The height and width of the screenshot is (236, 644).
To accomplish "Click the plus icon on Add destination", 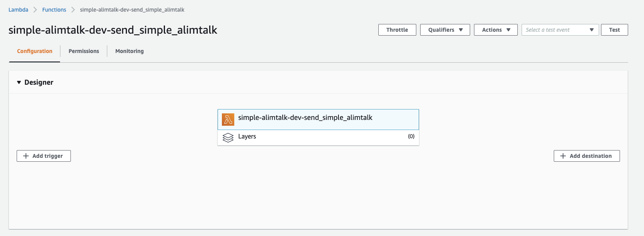I will tap(563, 156).
